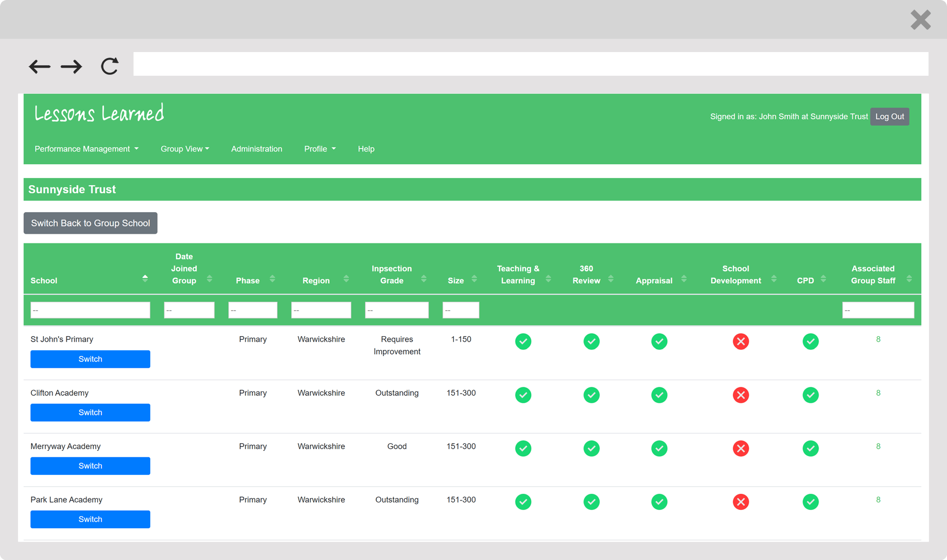
Task: Open Park Lane Academy associated staff count 8
Action: (878, 500)
